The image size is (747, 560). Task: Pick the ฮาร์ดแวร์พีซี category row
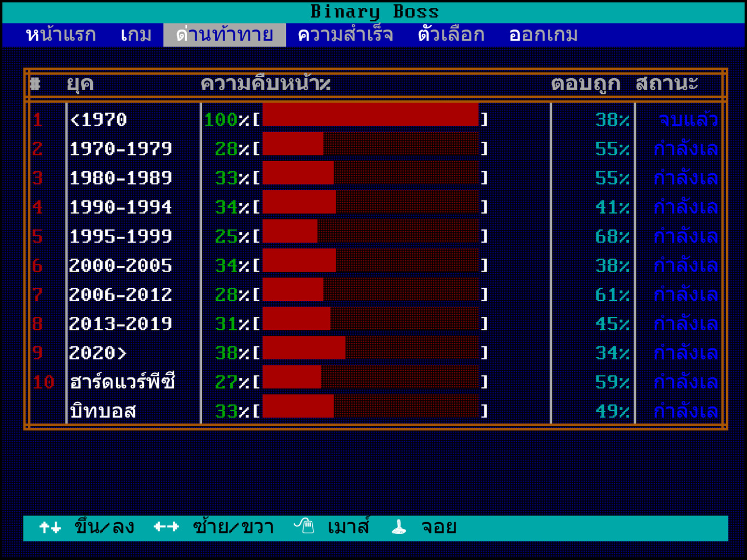(122, 382)
